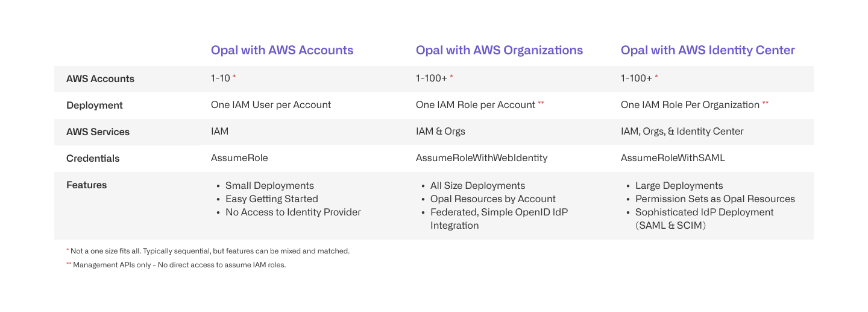Select the "Opal with AWS Identity Center" heading

click(x=708, y=50)
